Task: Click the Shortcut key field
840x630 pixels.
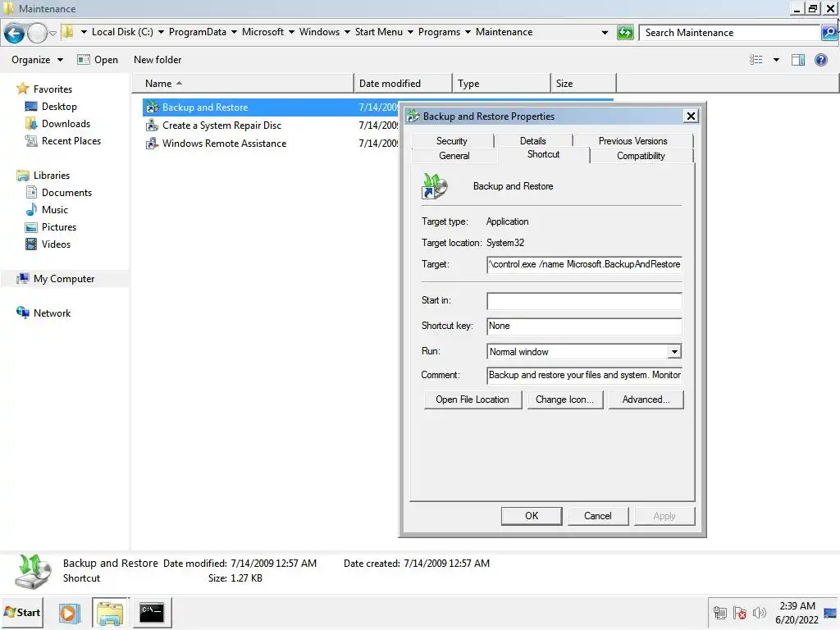Action: (x=584, y=326)
